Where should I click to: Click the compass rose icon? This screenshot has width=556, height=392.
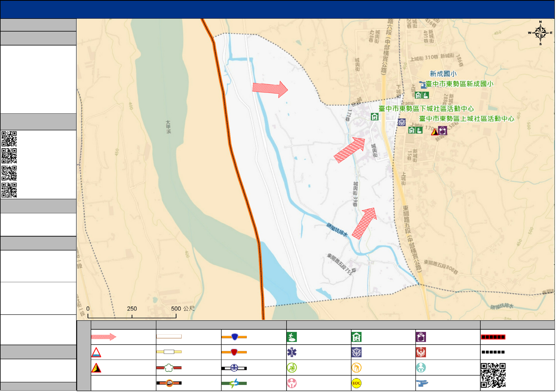click(x=540, y=33)
